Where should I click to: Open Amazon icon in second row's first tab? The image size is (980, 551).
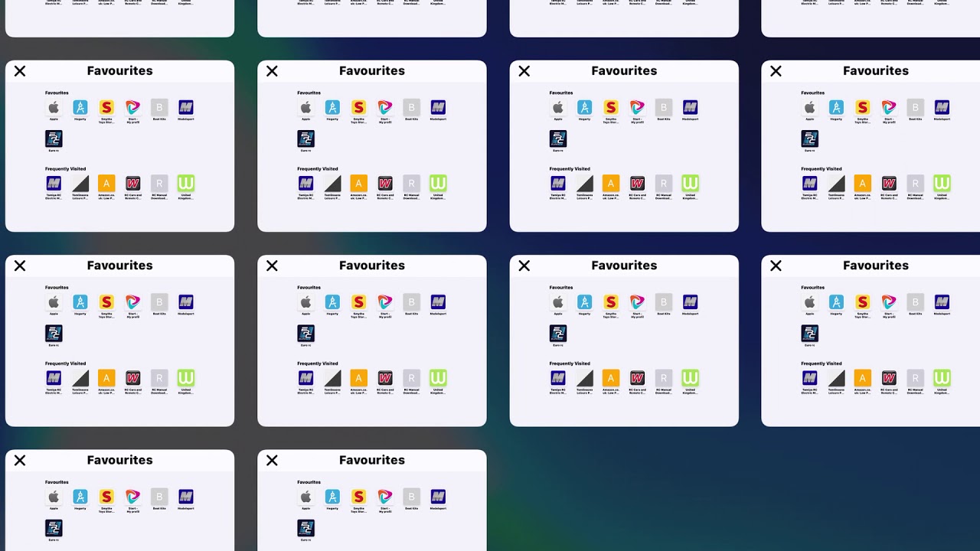coord(106,183)
